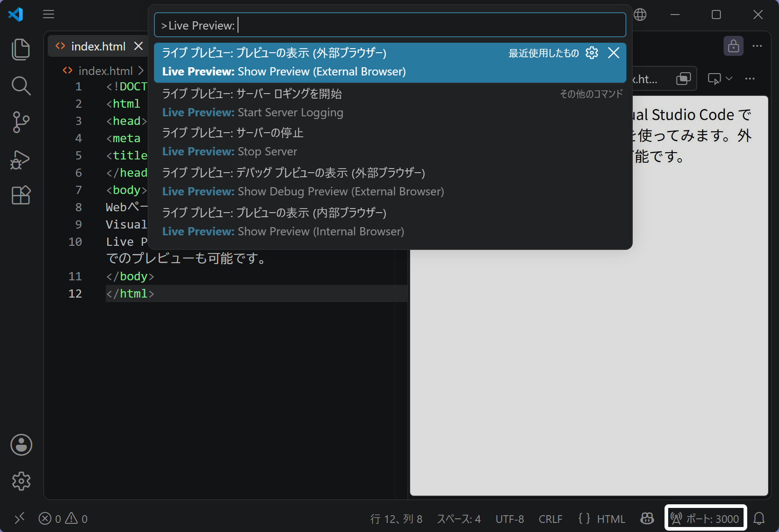779x532 pixels.
Task: Configure keybinding gear for Show Preview command
Action: 592,53
